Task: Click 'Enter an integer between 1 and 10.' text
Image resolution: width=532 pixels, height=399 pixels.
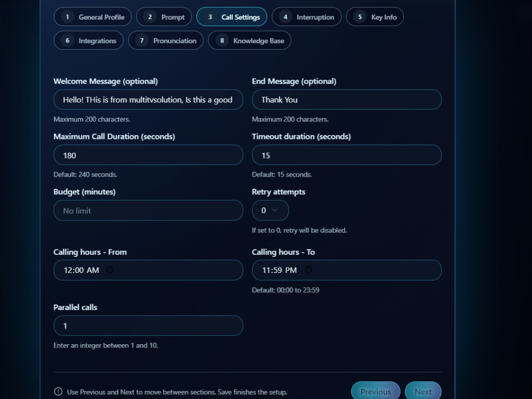Action: point(106,345)
